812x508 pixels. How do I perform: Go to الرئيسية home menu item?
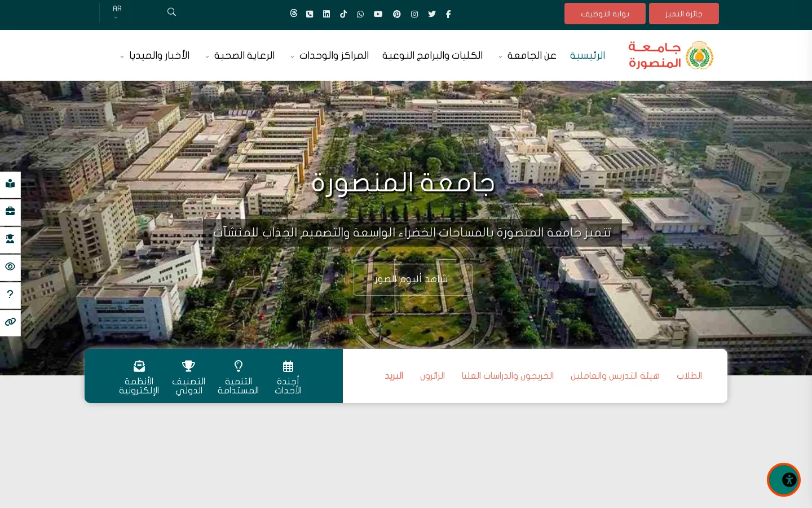(588, 55)
